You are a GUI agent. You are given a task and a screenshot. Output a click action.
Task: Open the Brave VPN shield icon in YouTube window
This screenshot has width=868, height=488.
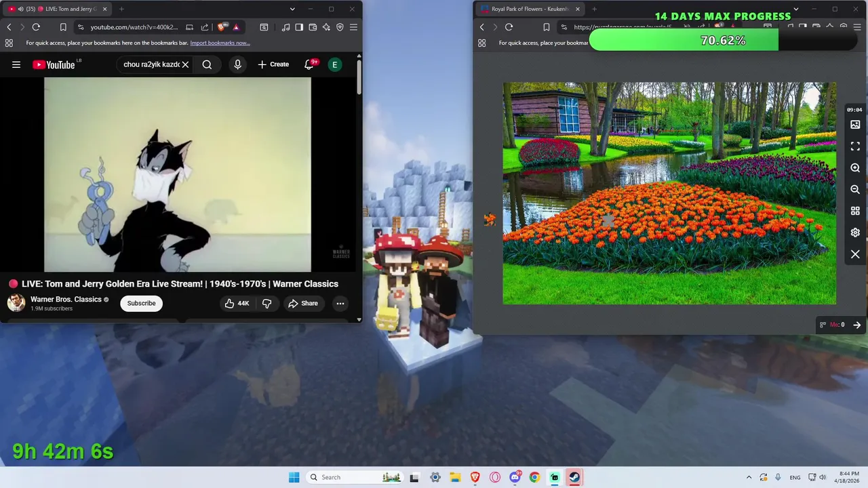coord(340,27)
